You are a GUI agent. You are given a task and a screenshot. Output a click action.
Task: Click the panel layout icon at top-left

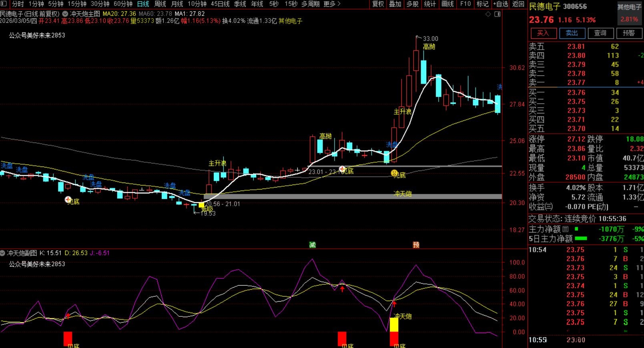pos(4,4)
